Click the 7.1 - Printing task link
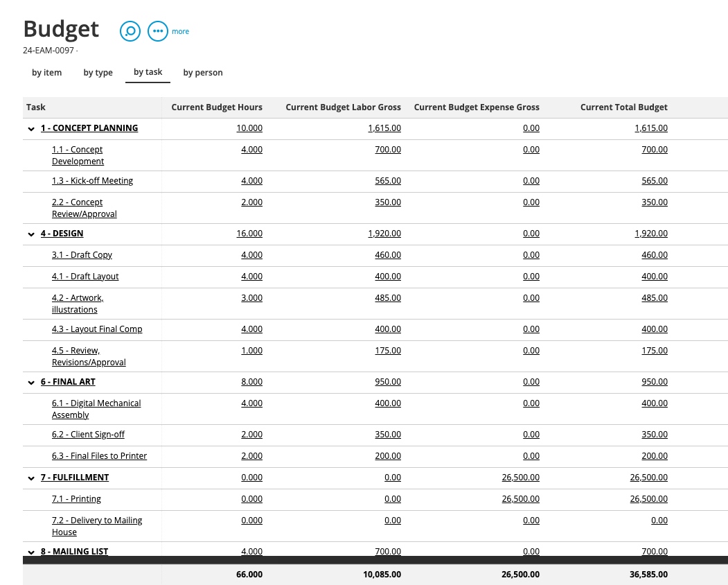The height and width of the screenshot is (585, 728). (76, 499)
